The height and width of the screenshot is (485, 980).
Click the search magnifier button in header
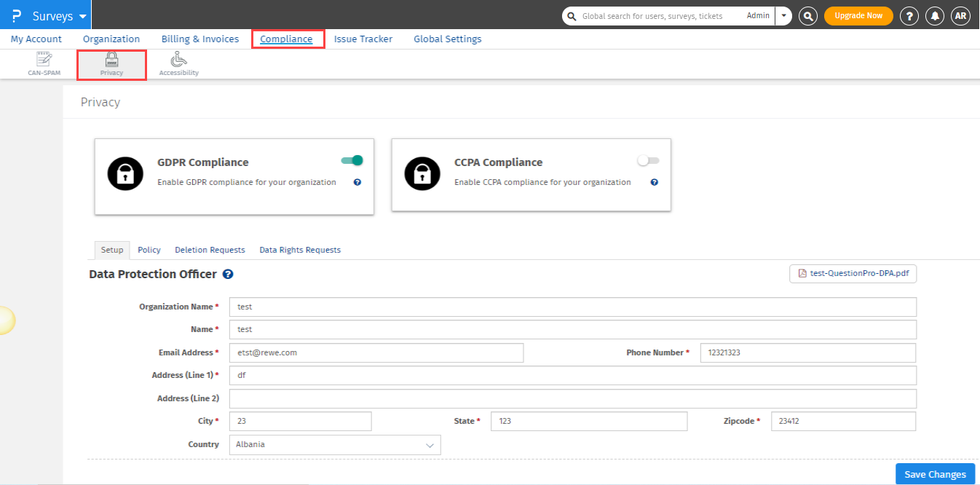(x=807, y=16)
